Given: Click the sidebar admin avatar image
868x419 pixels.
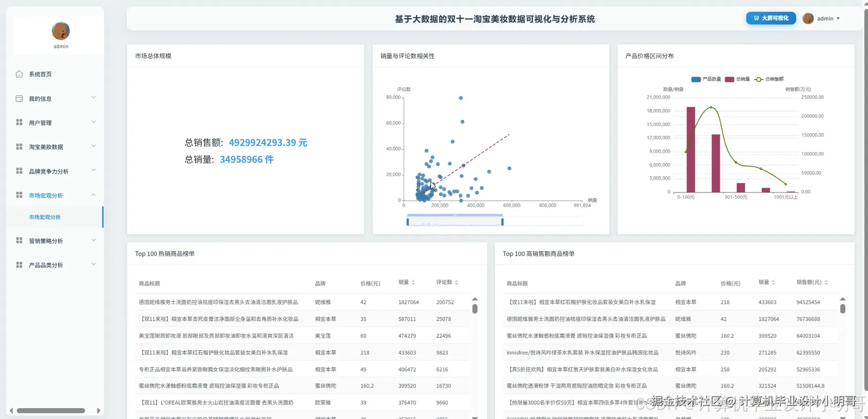Looking at the screenshot, I should click(x=61, y=31).
